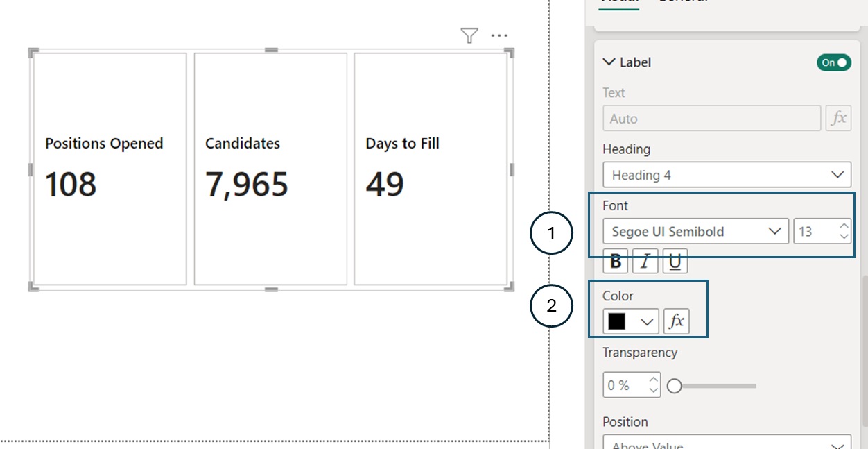Image resolution: width=868 pixels, height=449 pixels.
Task: Collapse the Label section chevron
Action: [608, 62]
